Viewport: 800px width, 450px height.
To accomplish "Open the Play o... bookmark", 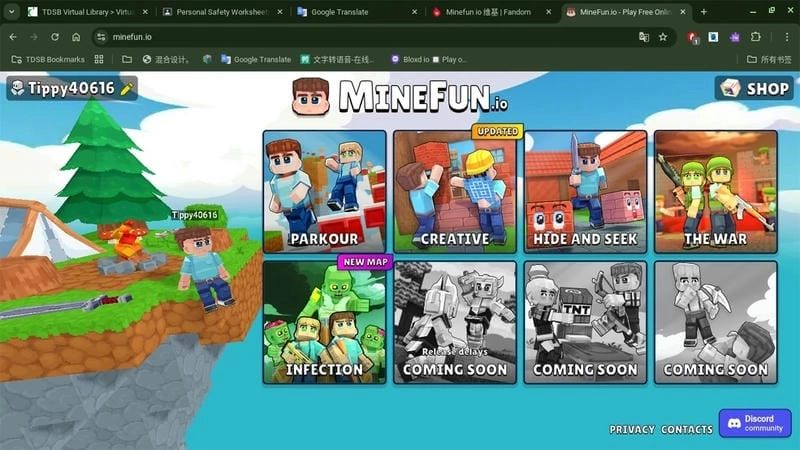I will (x=449, y=59).
